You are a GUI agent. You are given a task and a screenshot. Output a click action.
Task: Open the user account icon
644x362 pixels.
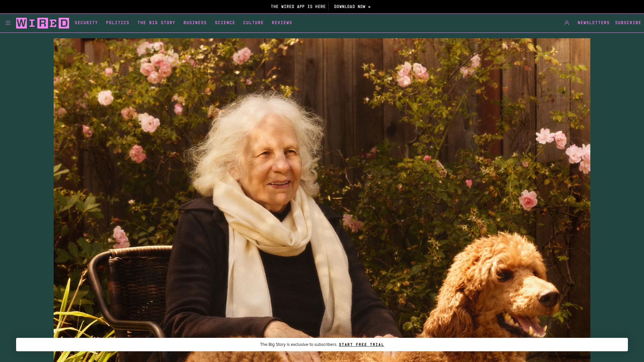click(x=567, y=23)
